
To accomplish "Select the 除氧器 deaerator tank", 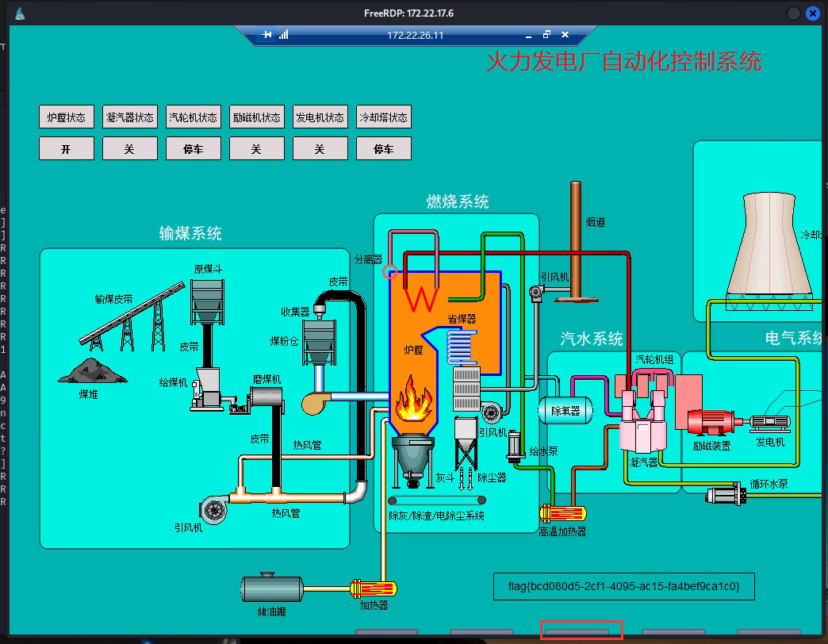I will coord(565,410).
